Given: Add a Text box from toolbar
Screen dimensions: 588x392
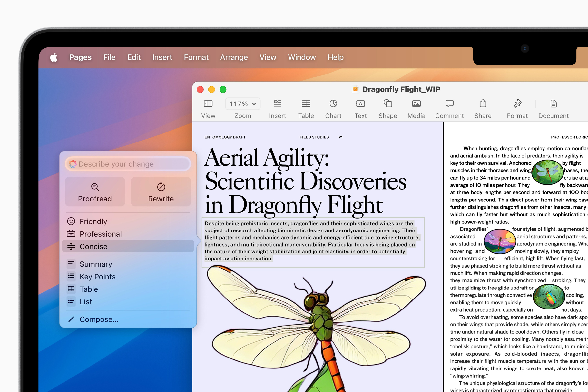Looking at the screenshot, I should (360, 103).
